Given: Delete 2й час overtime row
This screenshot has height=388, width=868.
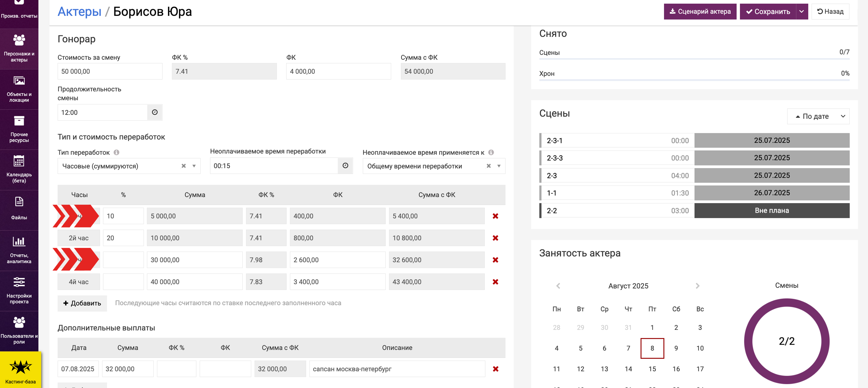Looking at the screenshot, I should [x=495, y=238].
